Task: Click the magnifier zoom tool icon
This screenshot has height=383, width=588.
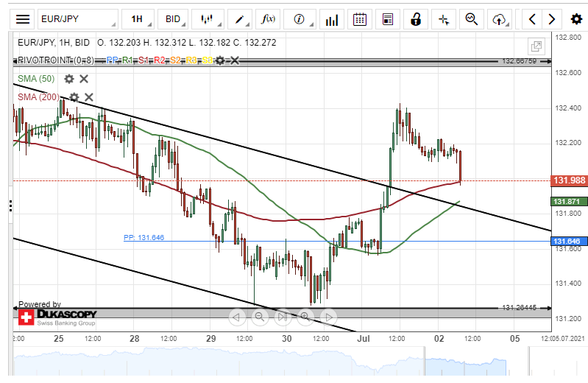Action: pyautogui.click(x=472, y=19)
